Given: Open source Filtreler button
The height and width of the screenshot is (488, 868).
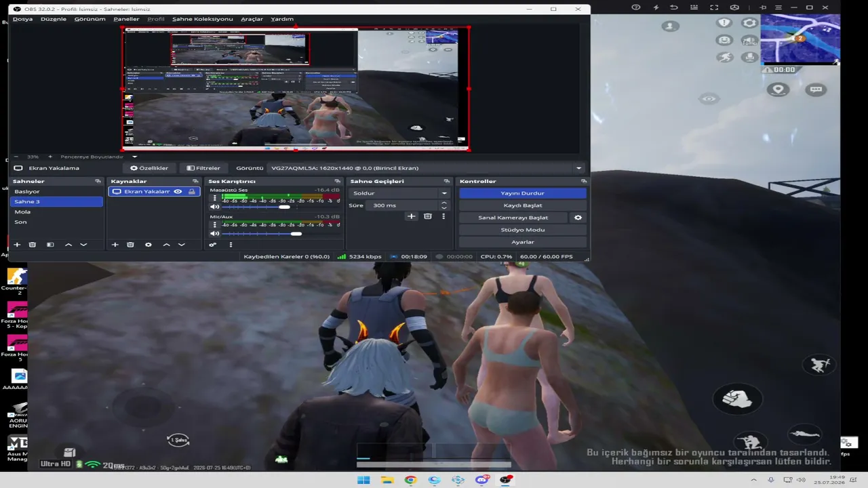Looking at the screenshot, I should [x=203, y=168].
